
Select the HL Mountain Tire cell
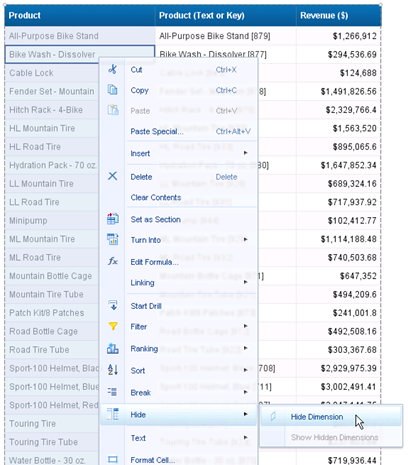(x=52, y=128)
